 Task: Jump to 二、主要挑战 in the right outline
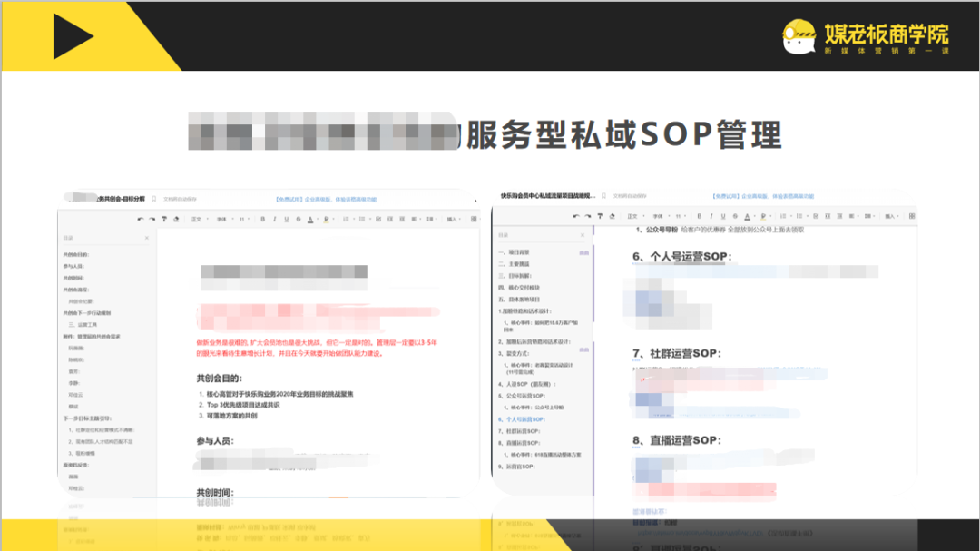[x=514, y=264]
